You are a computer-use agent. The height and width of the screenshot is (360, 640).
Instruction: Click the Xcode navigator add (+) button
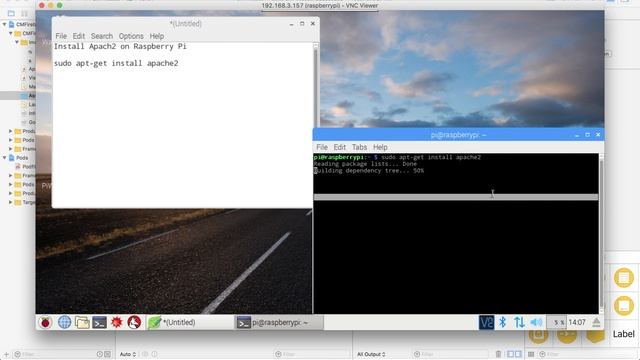[x=6, y=354]
